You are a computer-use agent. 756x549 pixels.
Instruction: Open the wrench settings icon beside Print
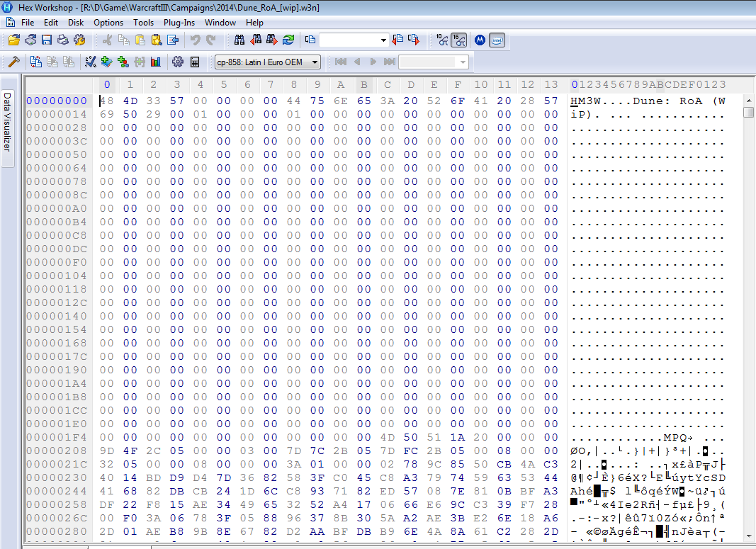[79, 40]
